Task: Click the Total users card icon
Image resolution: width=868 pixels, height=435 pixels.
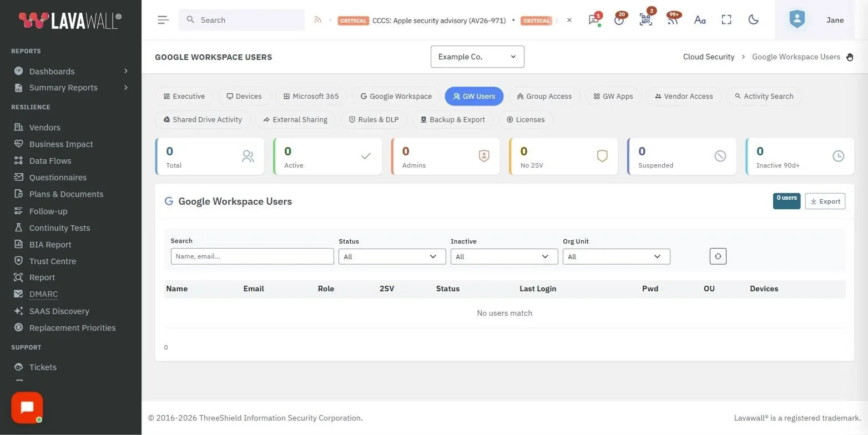Action: tap(248, 156)
